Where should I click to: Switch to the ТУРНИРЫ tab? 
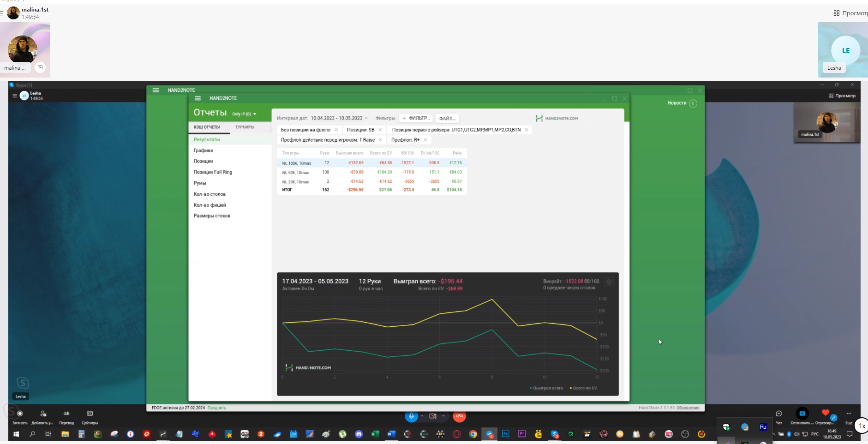click(245, 127)
